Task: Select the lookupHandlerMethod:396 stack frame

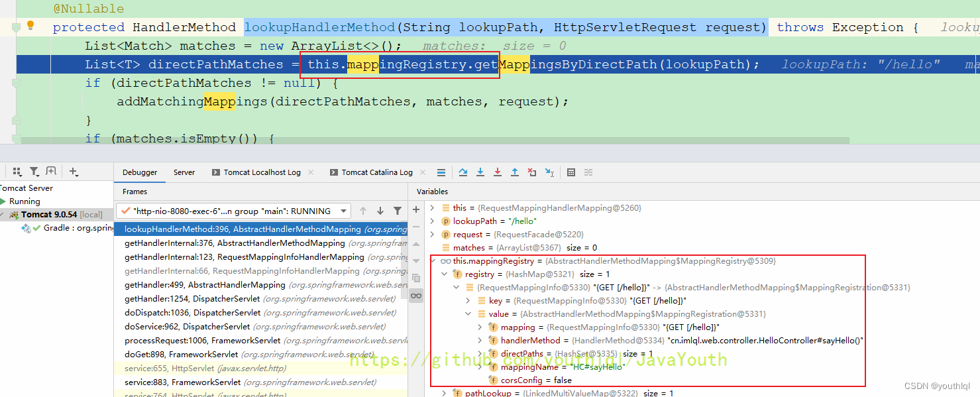Action: [261, 229]
